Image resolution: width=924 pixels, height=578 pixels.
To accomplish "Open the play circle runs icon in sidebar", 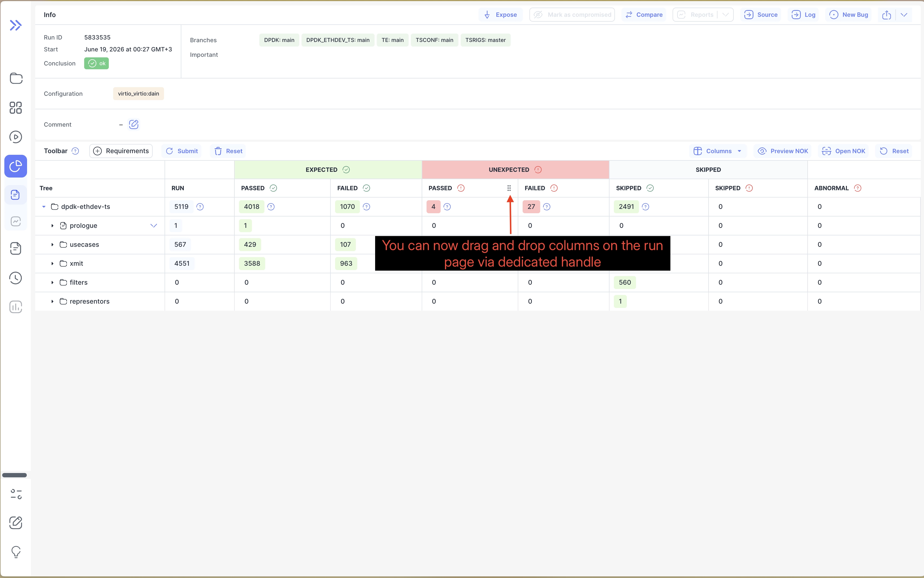I will [16, 137].
